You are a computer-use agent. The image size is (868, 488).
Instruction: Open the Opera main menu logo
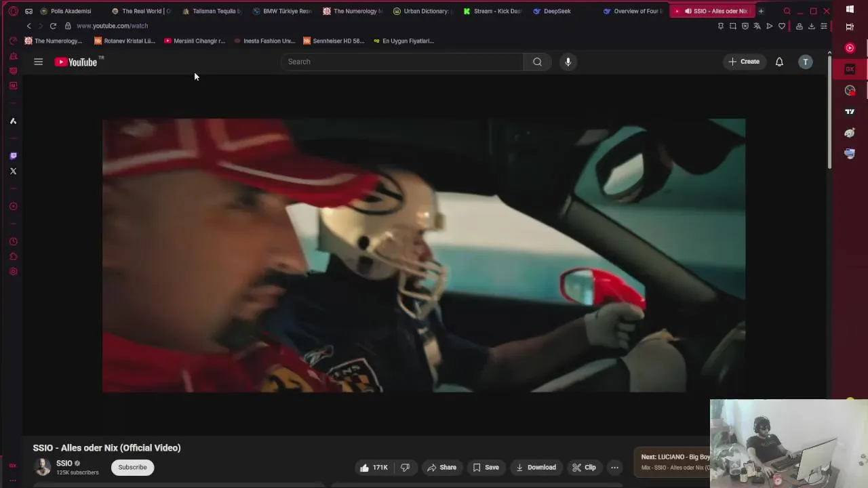[x=13, y=11]
